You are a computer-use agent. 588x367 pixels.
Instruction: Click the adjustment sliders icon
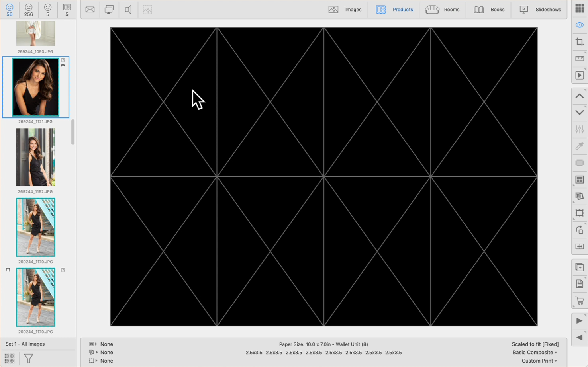tap(579, 129)
